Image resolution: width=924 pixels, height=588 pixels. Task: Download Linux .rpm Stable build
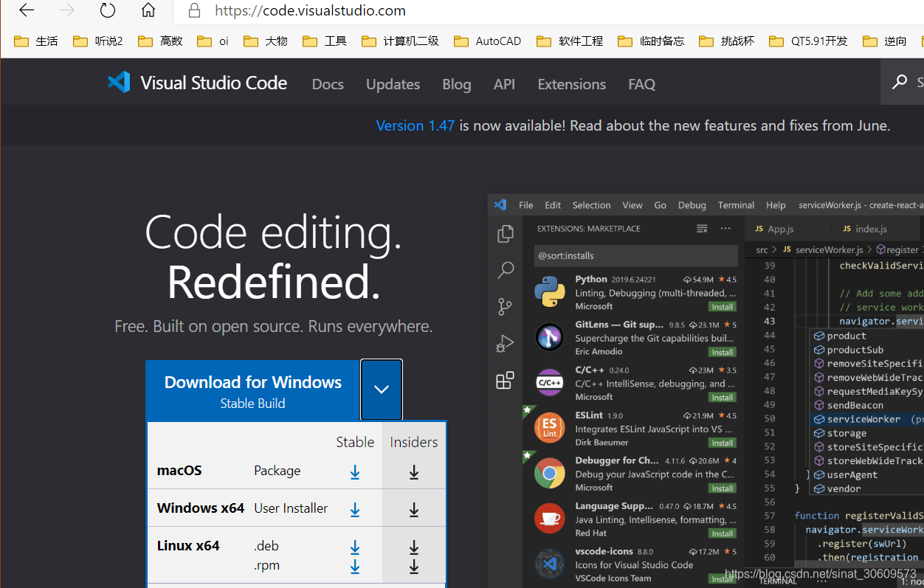coord(355,567)
